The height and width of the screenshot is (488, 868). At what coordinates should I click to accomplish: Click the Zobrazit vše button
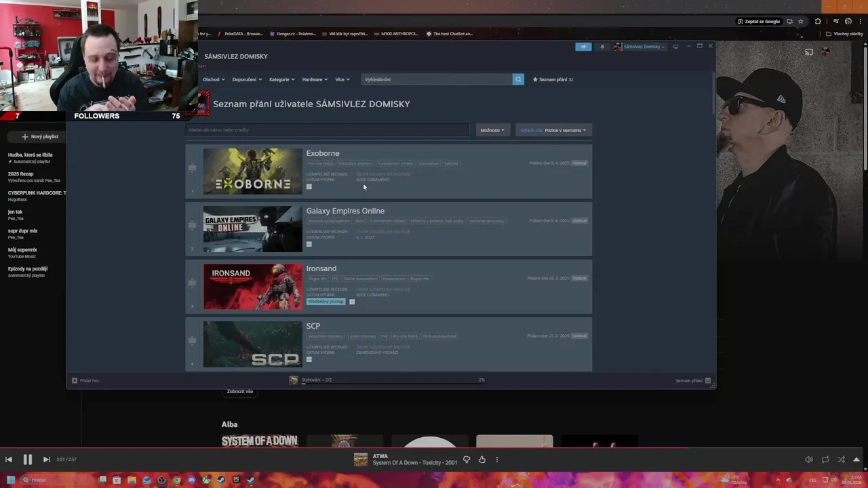click(240, 392)
